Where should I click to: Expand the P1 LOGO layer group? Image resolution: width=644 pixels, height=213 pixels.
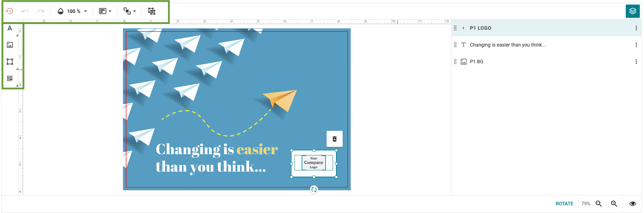464,28
